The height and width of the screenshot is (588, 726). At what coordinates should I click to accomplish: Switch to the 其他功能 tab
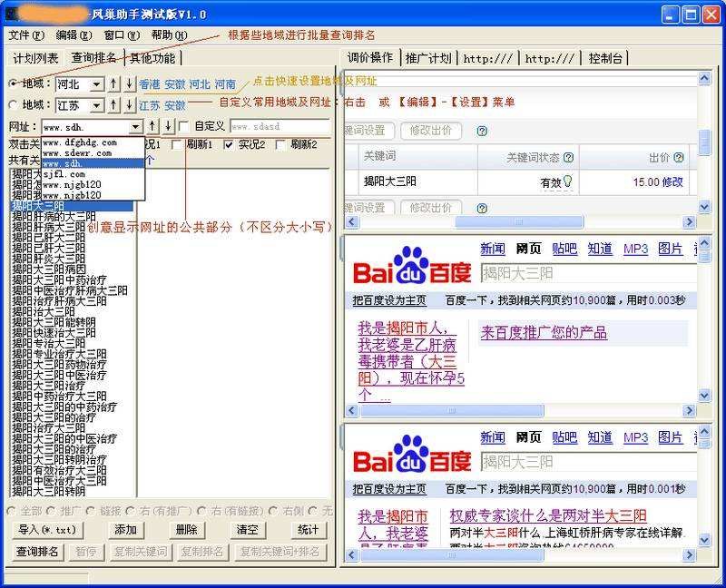[x=152, y=58]
